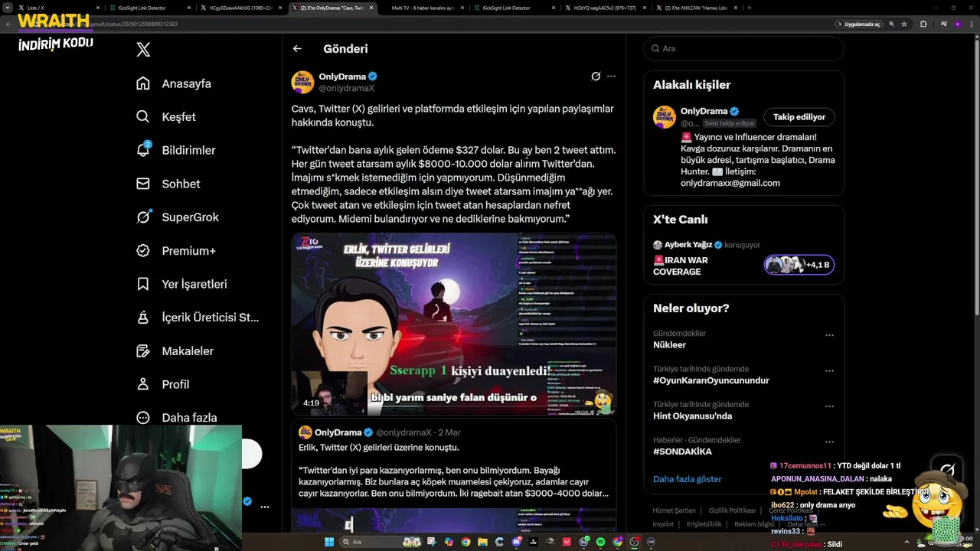Open more options for Hint Okyanusu'nda trend
980x551 pixels.
[x=829, y=406]
